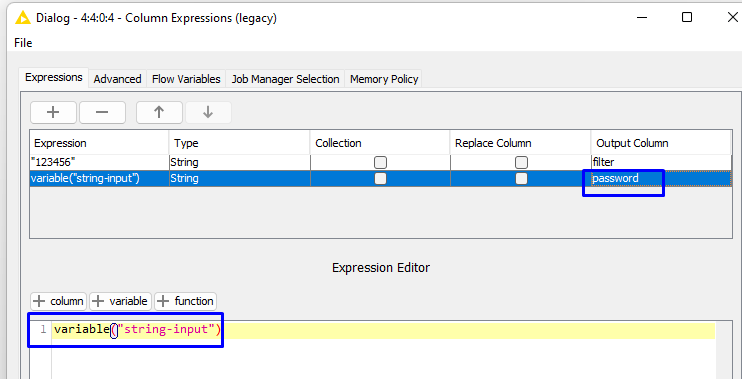Image resolution: width=742 pixels, height=379 pixels.
Task: Click the Type column header
Action: [x=239, y=143]
